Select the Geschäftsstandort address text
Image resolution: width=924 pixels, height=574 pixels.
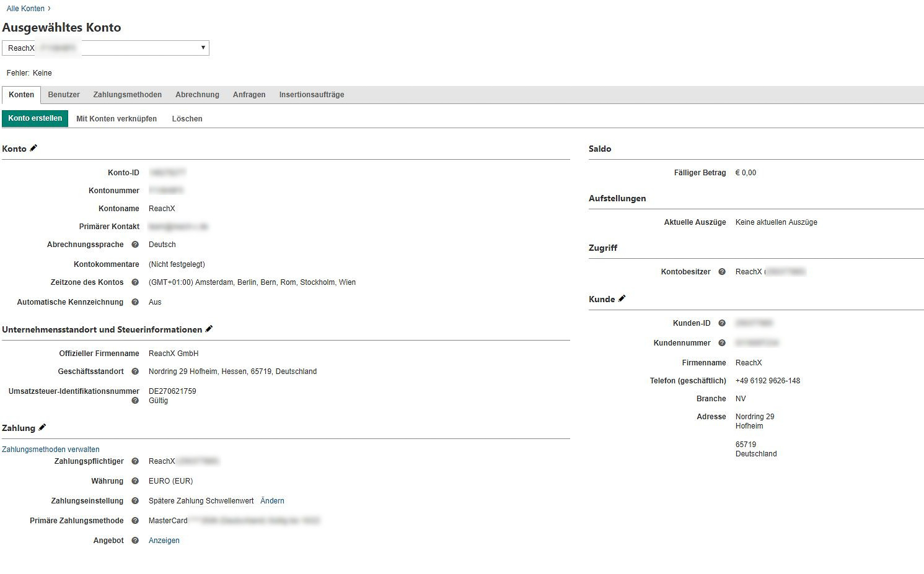click(232, 372)
